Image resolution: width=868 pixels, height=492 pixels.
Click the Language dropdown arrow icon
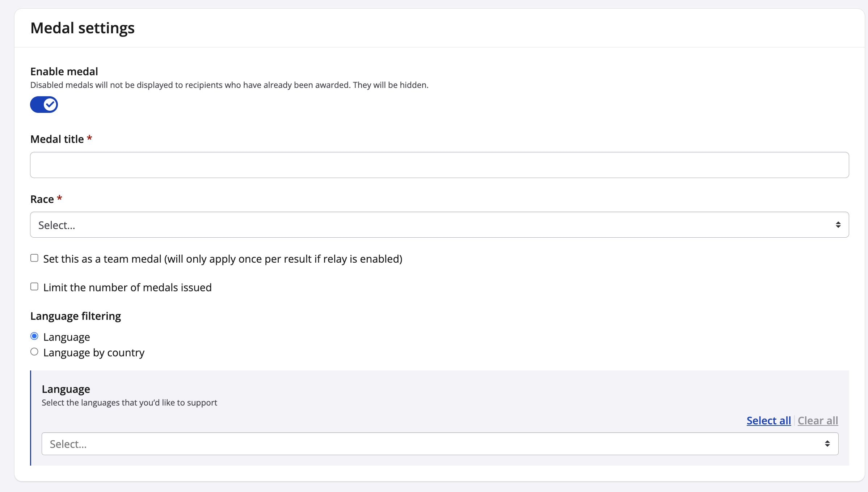(x=827, y=444)
